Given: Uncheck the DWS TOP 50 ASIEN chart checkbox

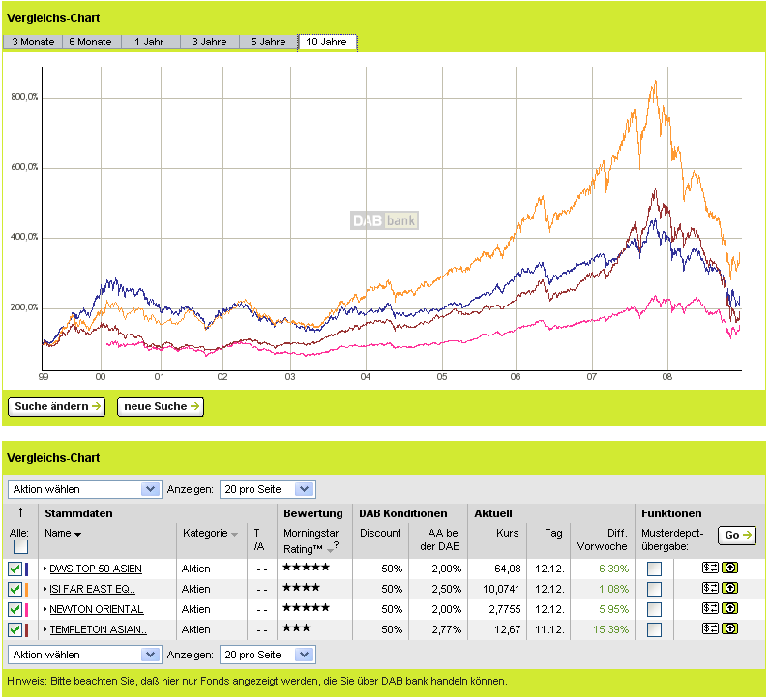Looking at the screenshot, I should [15, 570].
